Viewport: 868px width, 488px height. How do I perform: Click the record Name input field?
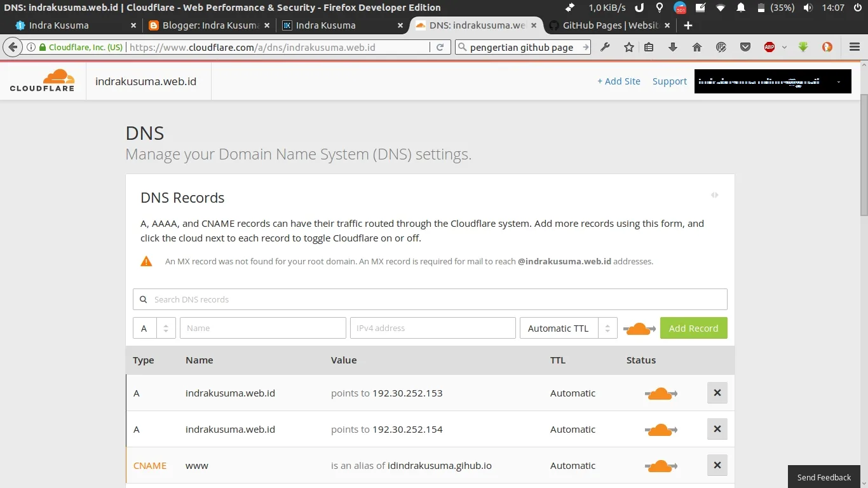click(263, 328)
